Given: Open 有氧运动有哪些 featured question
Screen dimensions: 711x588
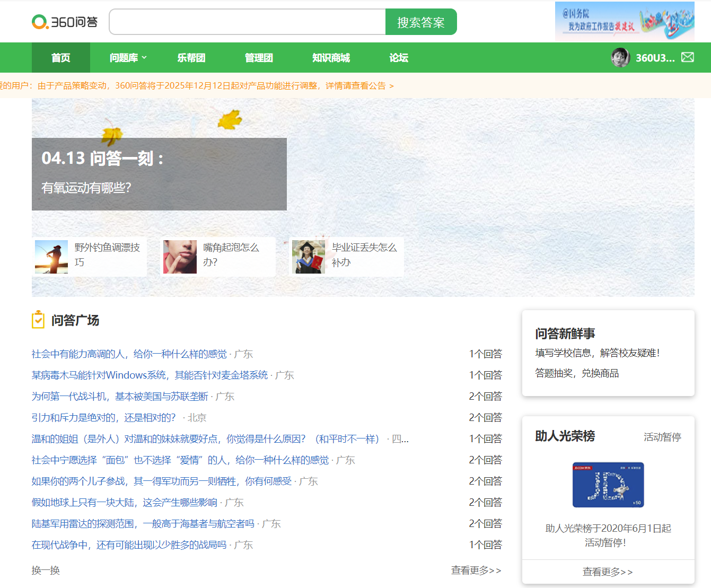Looking at the screenshot, I should click(x=86, y=188).
